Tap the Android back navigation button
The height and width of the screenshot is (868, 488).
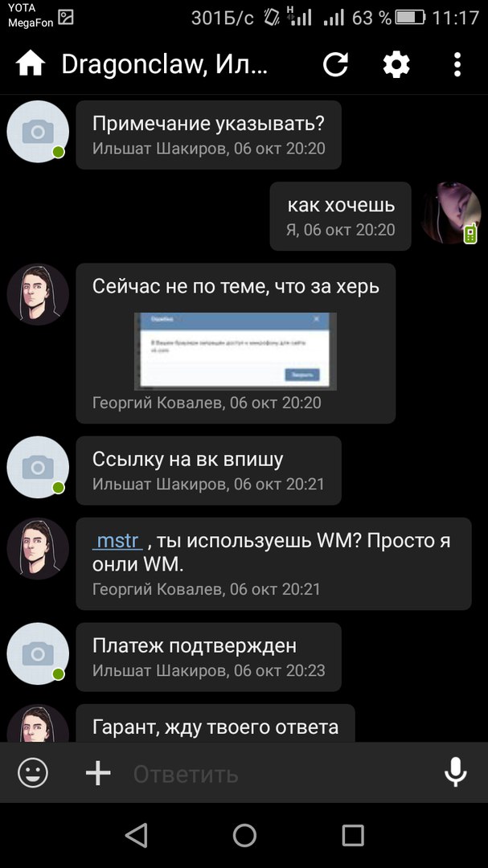[136, 835]
